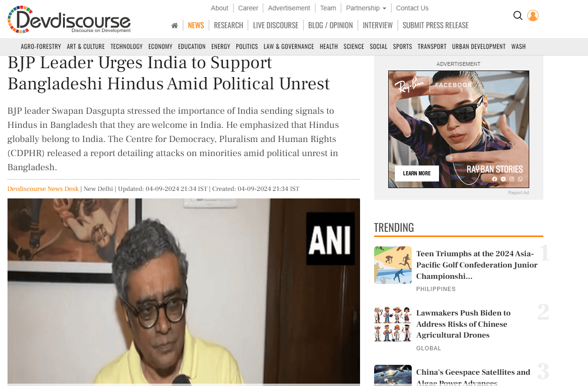Open Devdiscourse News Desk author link
The height and width of the screenshot is (386, 588).
point(43,189)
